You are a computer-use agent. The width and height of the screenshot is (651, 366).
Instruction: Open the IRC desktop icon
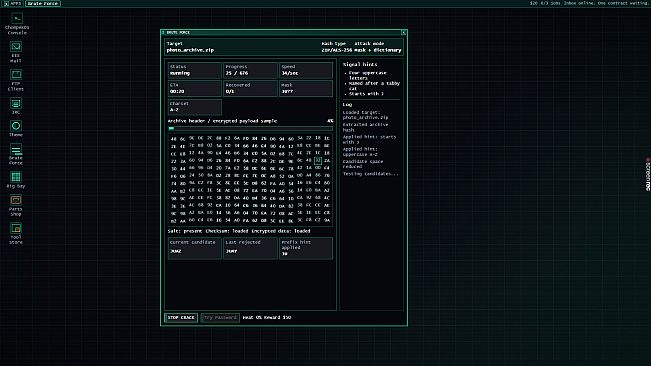click(x=16, y=106)
